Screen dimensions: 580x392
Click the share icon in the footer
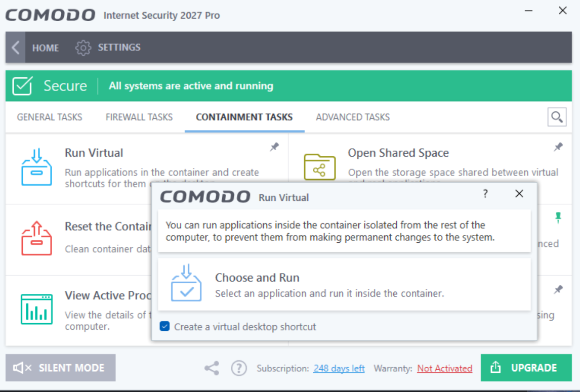(x=212, y=368)
